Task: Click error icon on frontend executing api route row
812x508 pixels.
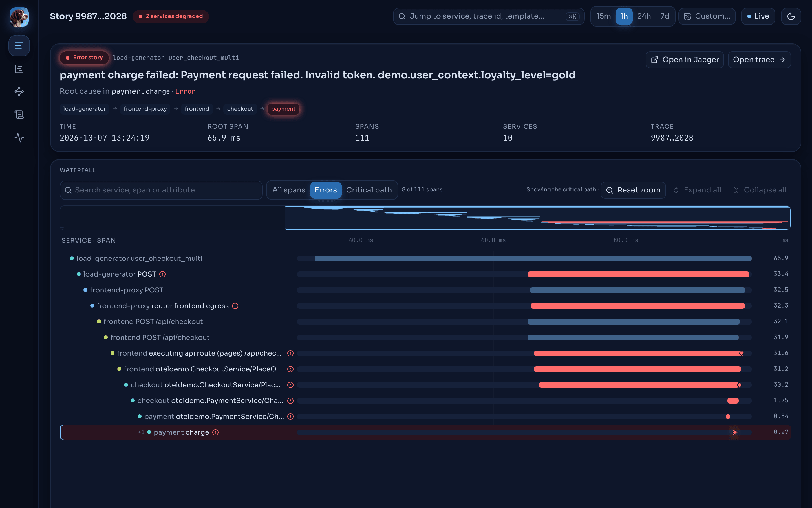Action: 291,353
